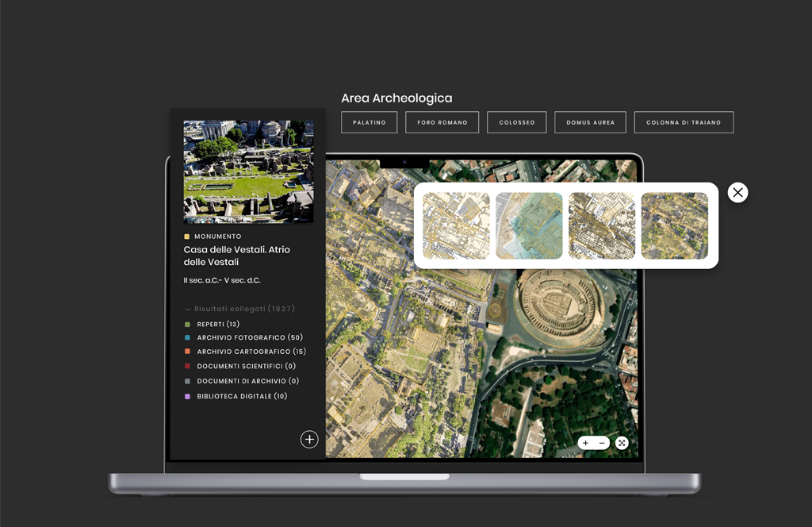Click the yellow Monumento color swatch
812x527 pixels.
(187, 237)
